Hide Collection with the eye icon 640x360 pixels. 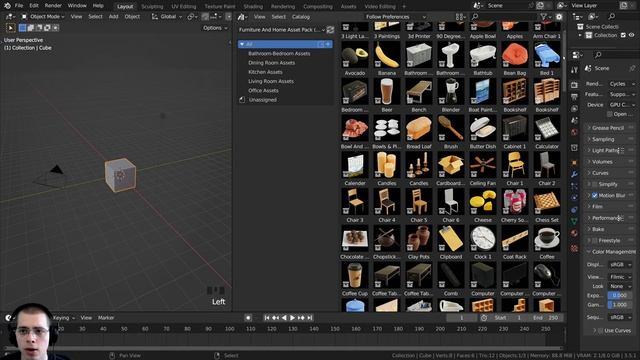(632, 35)
